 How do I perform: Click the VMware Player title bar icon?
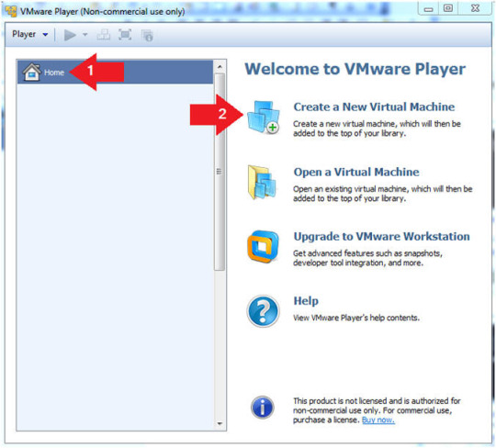[11, 11]
